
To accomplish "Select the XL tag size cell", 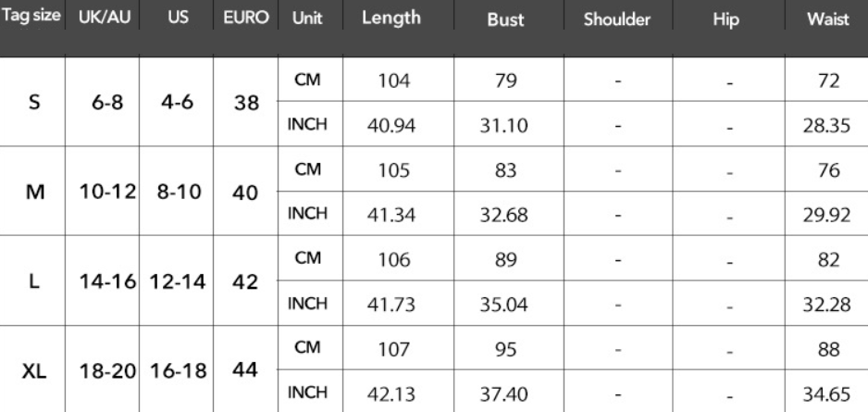I will click(33, 371).
